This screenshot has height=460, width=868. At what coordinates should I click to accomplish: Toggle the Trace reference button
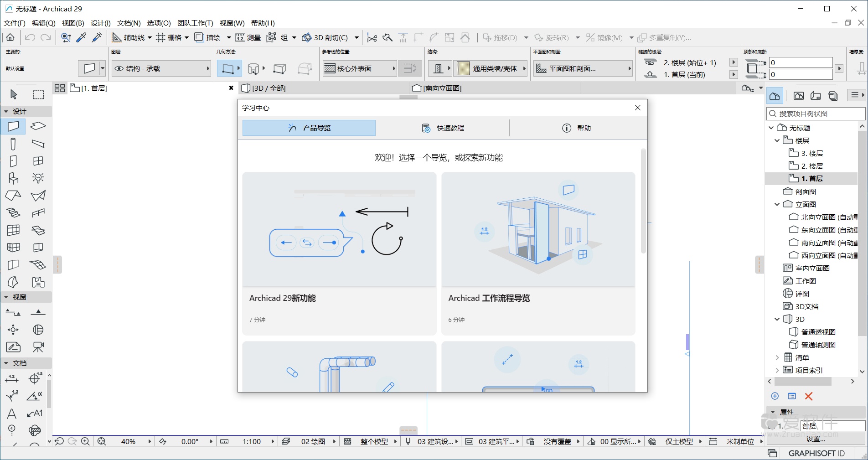pos(207,37)
